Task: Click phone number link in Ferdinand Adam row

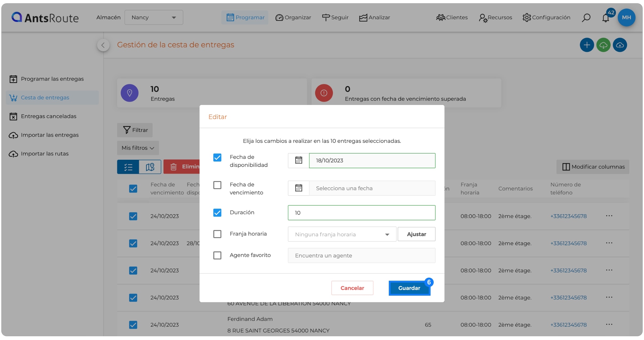Action: [x=568, y=325]
